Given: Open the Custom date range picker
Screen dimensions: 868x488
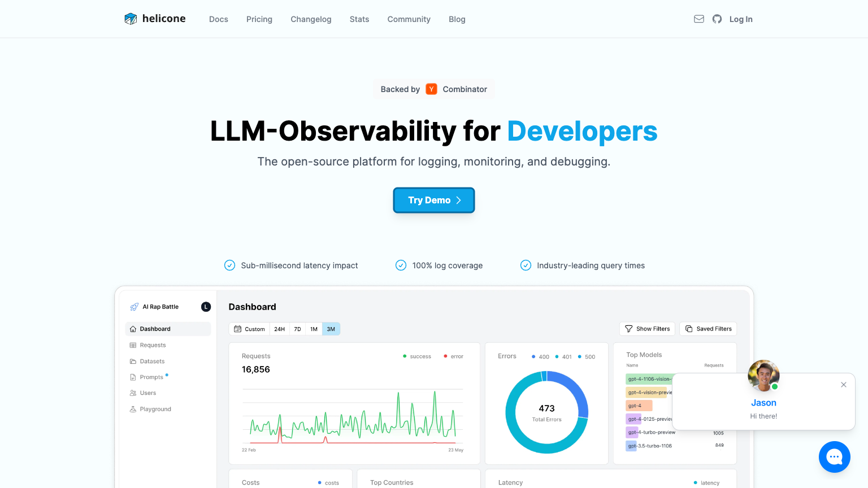Looking at the screenshot, I should (x=249, y=329).
